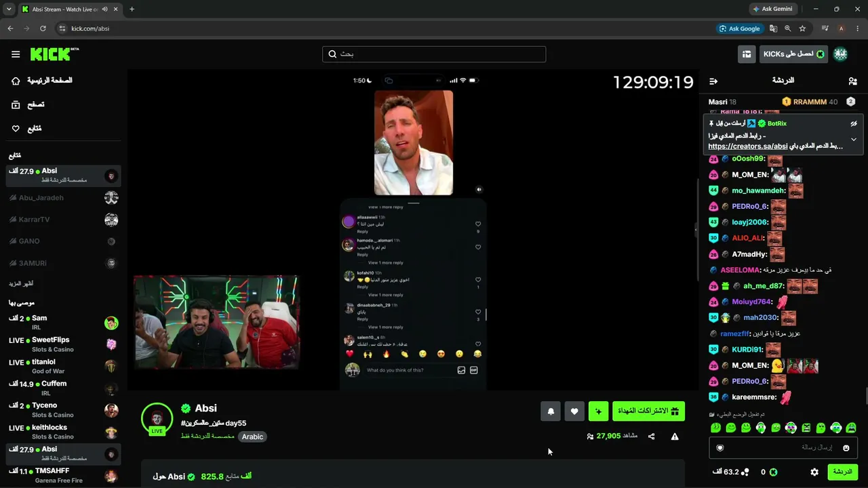Open Absi's live avatar
Image resolution: width=868 pixels, height=488 pixels.
pos(157,418)
